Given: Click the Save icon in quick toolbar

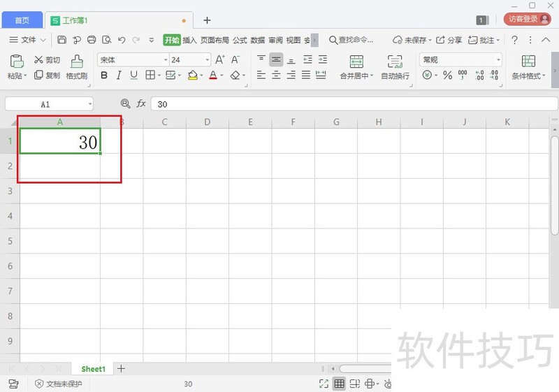Looking at the screenshot, I should click(61, 40).
